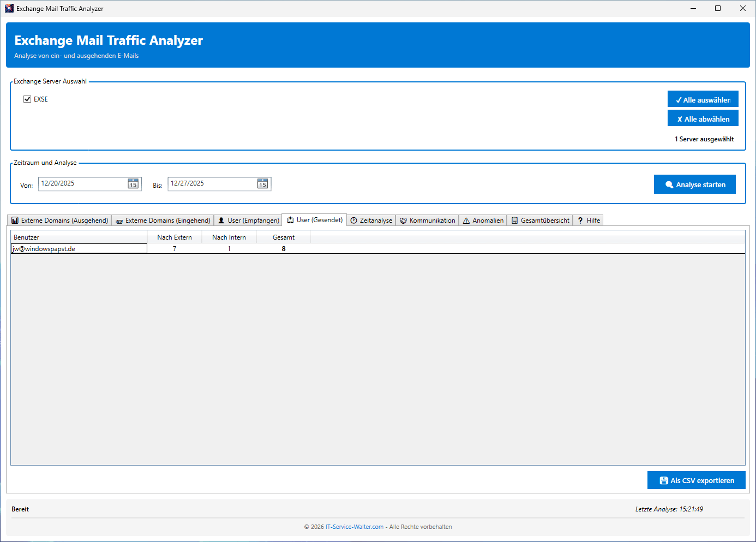Open the Von date calendar picker

(133, 184)
